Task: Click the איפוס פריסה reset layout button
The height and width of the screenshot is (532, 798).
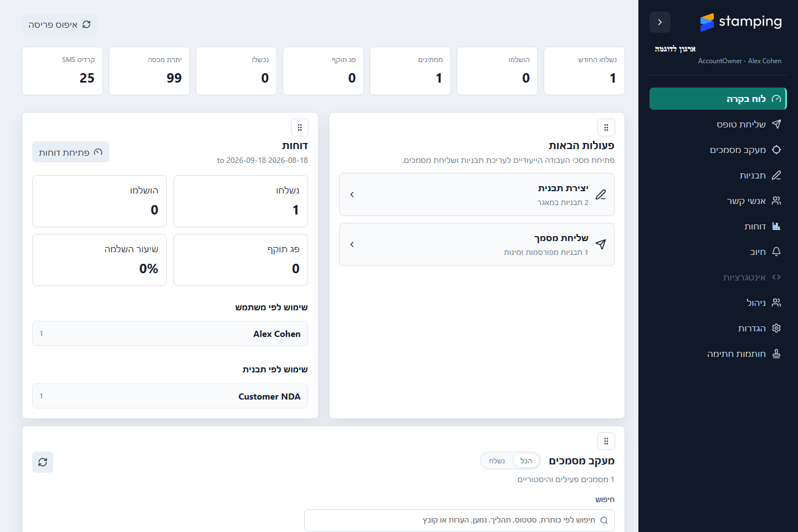Action: [59, 24]
